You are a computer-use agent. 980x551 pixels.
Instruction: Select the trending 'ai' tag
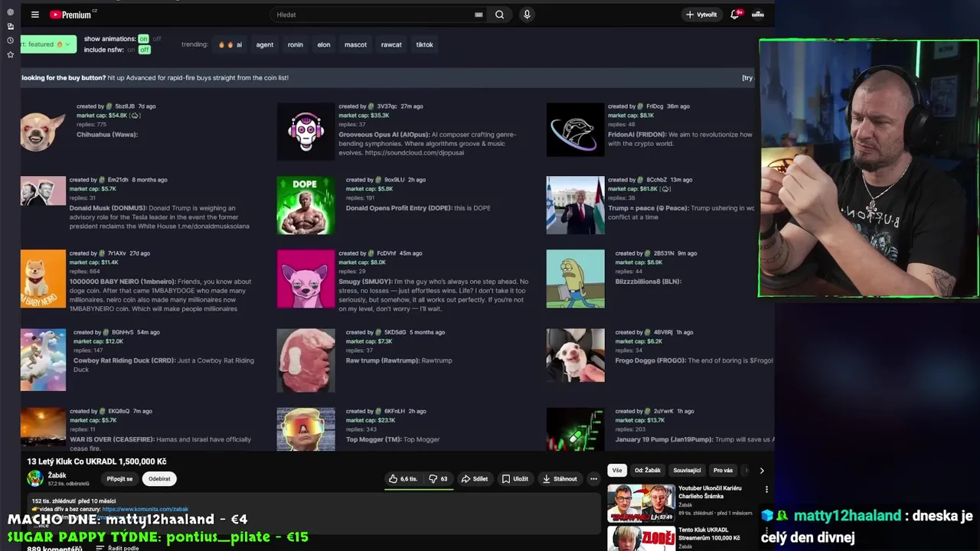[x=230, y=44]
